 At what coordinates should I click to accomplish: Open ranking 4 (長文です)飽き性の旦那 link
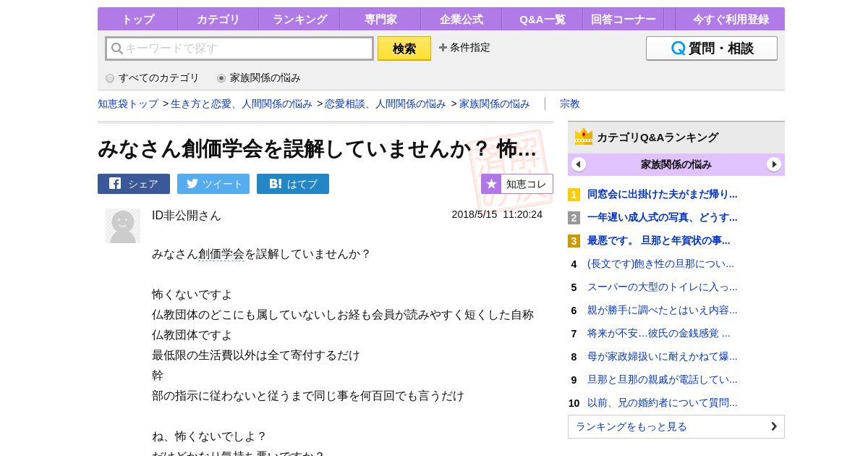tap(660, 263)
